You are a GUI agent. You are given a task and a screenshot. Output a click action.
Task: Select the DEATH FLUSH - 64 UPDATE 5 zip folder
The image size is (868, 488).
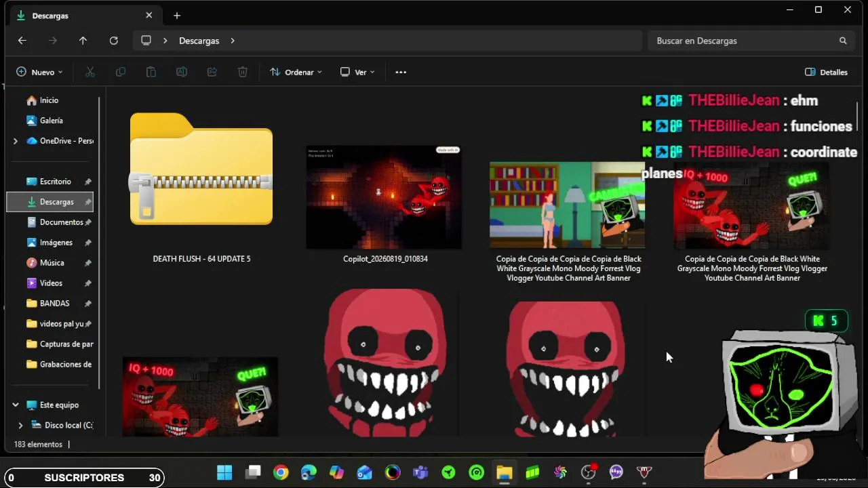point(201,169)
